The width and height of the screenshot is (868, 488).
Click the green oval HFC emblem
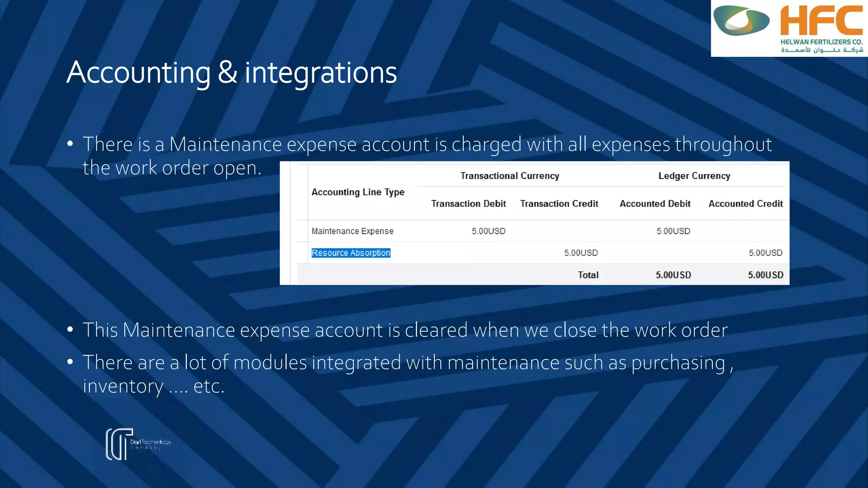741,21
